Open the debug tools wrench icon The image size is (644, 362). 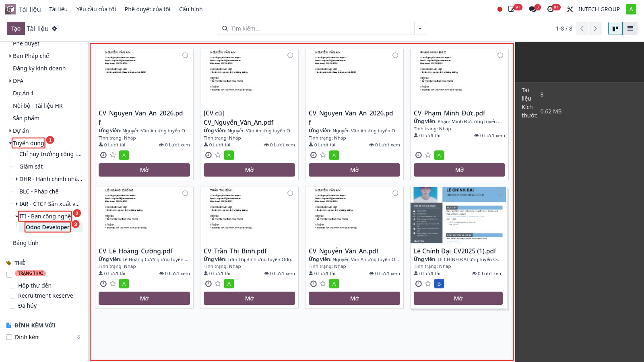pyautogui.click(x=570, y=9)
